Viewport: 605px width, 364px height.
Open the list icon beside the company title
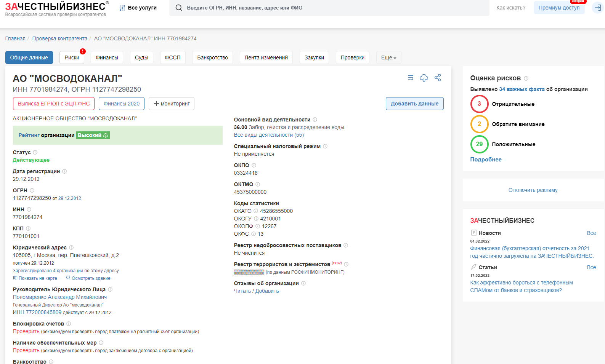point(411,78)
